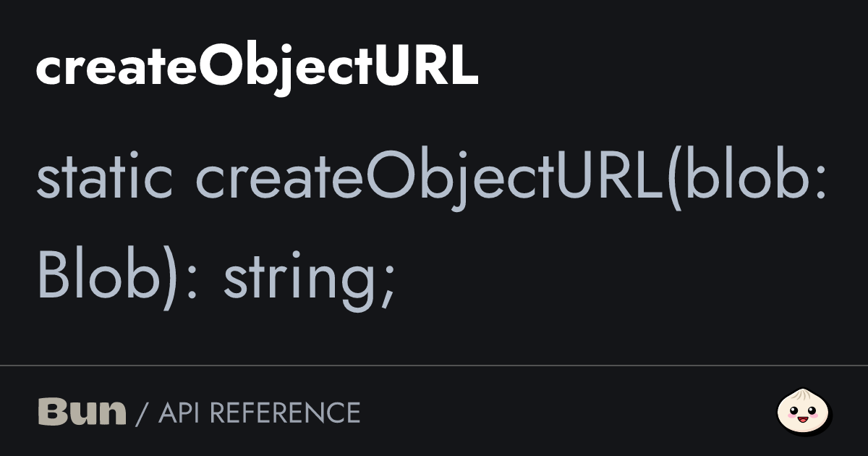868x456 pixels.
Task: Open the API REFERENCE label
Action: (x=259, y=413)
